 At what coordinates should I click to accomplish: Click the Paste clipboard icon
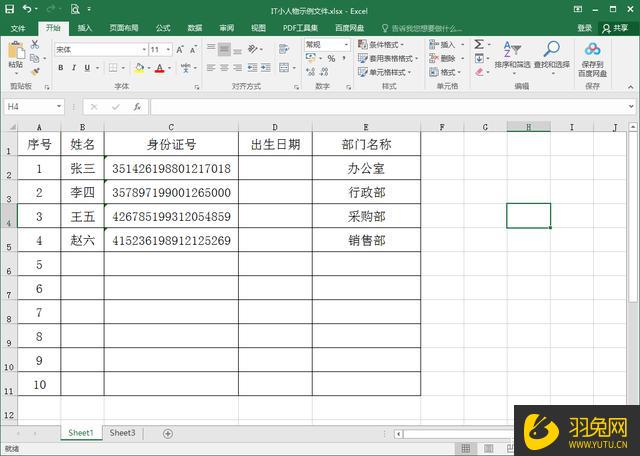click(16, 51)
